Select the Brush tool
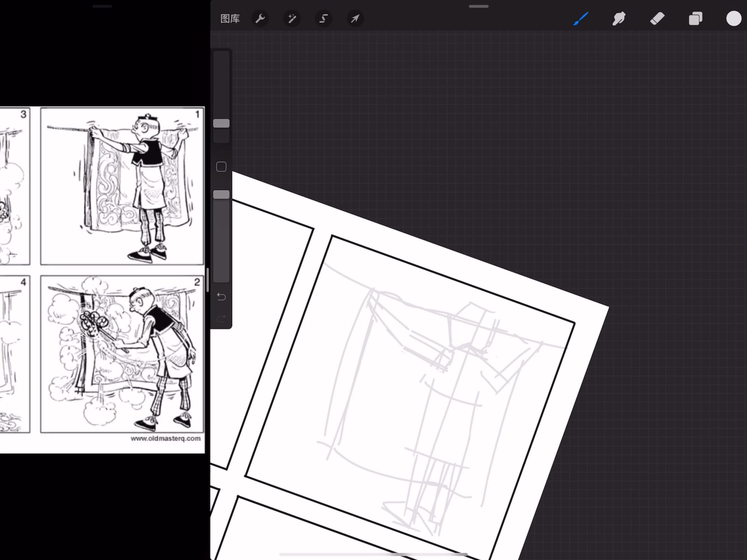 [x=581, y=19]
